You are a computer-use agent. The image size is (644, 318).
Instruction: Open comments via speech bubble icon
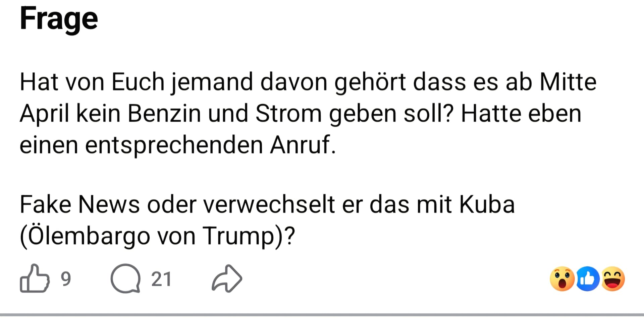coord(125,278)
